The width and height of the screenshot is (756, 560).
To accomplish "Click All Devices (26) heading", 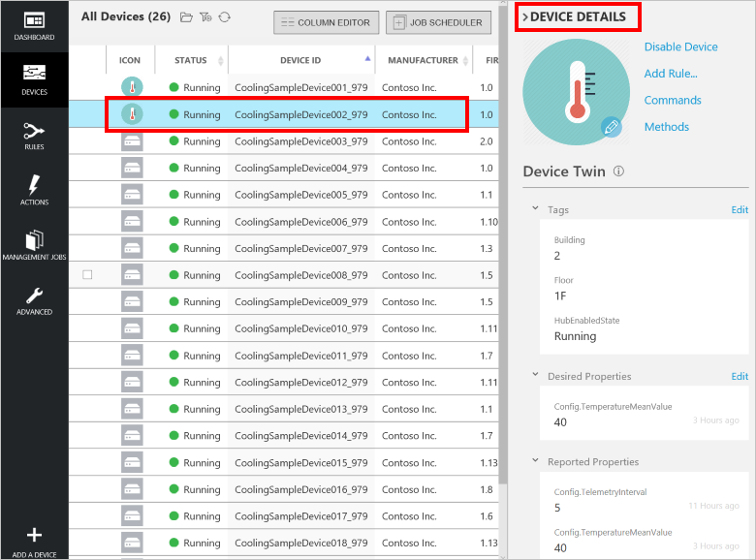I will (126, 16).
